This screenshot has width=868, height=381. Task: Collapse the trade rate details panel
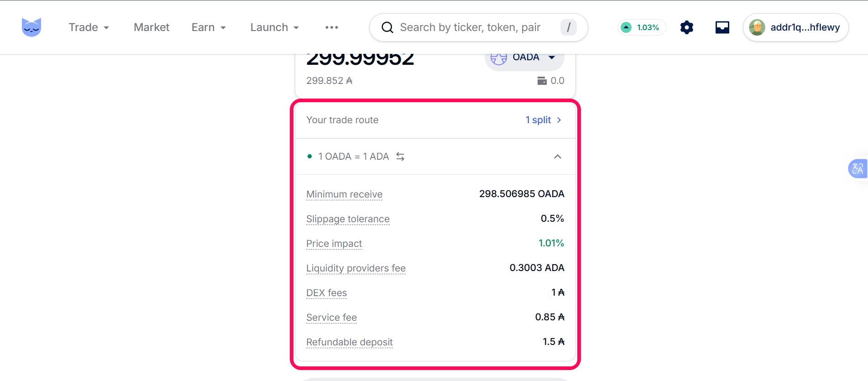558,157
